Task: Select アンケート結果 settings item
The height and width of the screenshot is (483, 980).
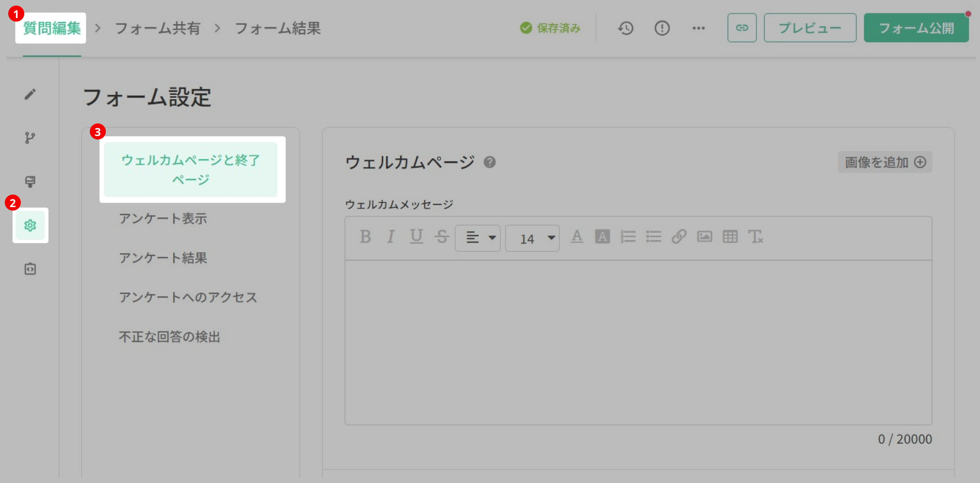Action: (x=163, y=258)
